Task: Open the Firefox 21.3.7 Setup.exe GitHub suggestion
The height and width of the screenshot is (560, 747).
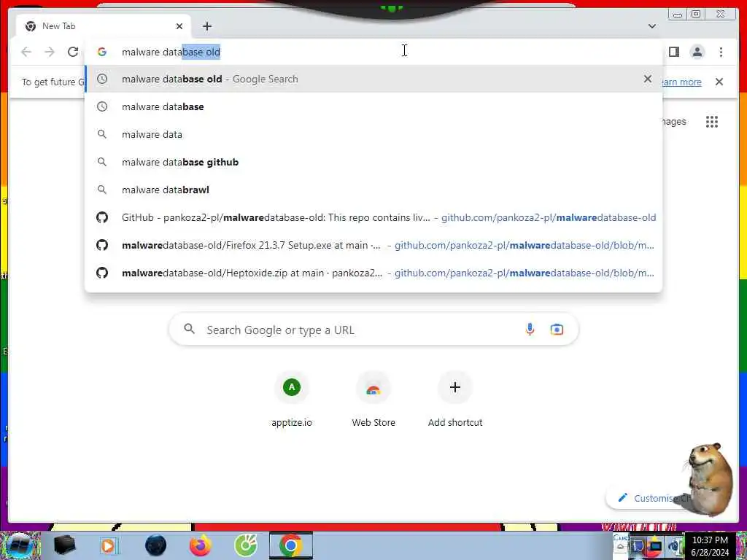Action: click(373, 245)
